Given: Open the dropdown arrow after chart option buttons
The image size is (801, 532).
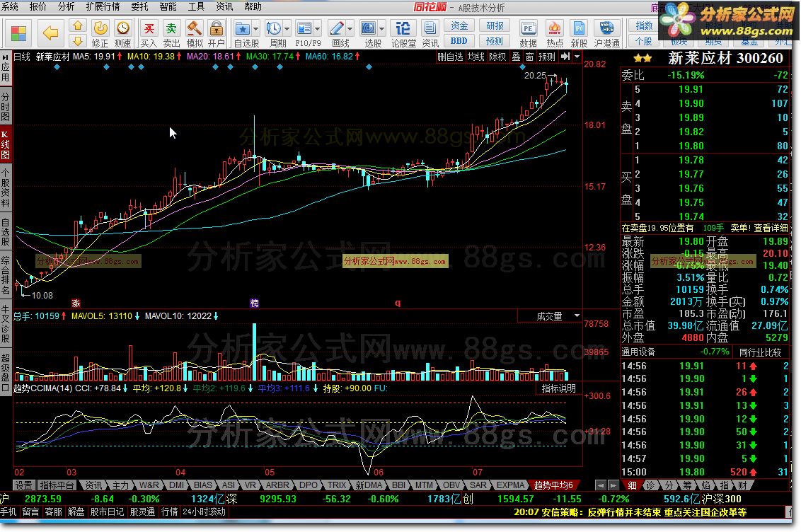Looking at the screenshot, I should (x=577, y=57).
